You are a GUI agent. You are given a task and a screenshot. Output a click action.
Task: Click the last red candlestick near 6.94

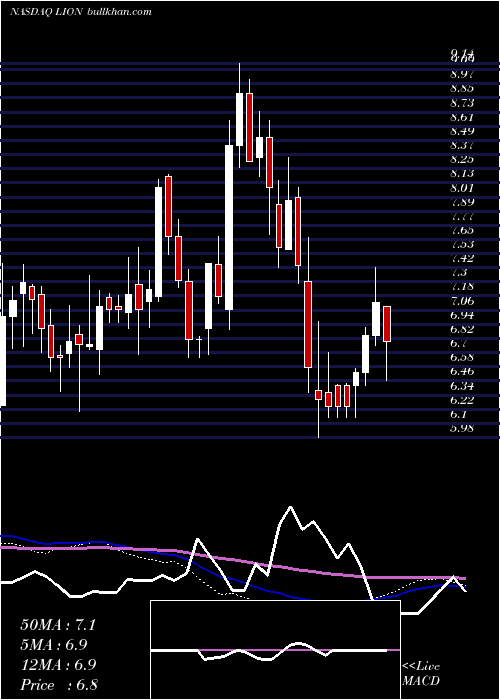[x=387, y=324]
